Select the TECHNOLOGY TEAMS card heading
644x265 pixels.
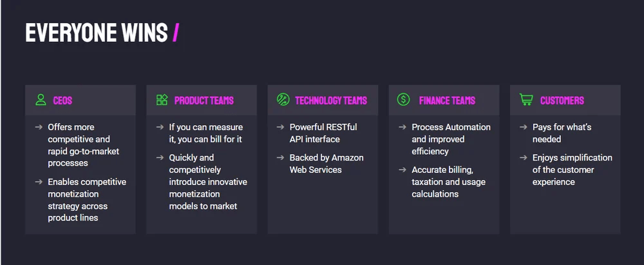tap(330, 101)
